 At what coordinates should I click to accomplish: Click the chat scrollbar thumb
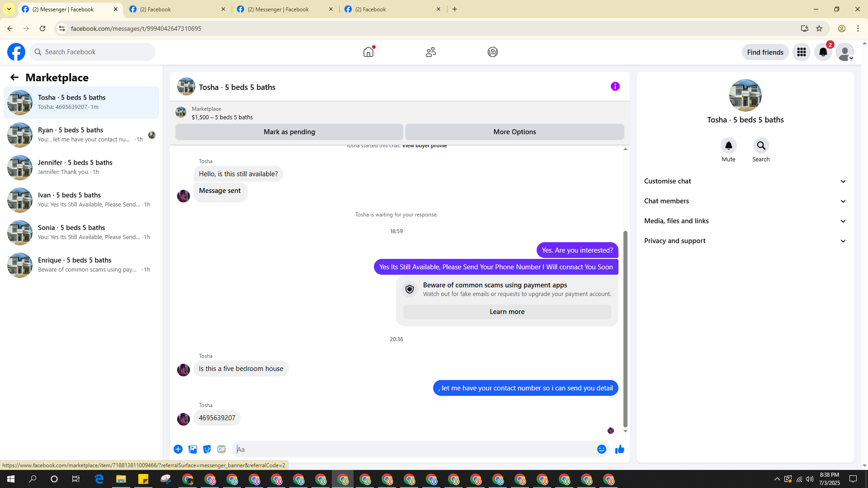tap(625, 329)
